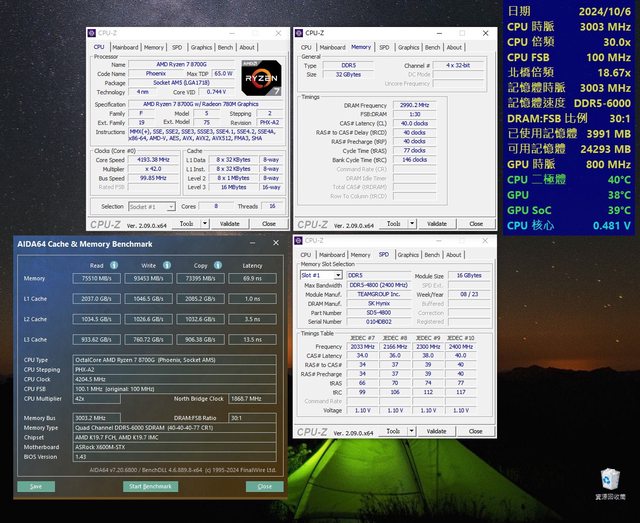Open the Socket #1 selection dropdown
Screen dimensions: 640x523
(150, 206)
